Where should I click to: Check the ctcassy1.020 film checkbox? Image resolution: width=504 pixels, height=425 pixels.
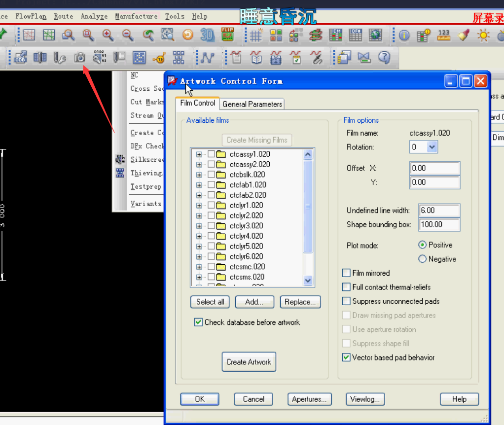(211, 154)
